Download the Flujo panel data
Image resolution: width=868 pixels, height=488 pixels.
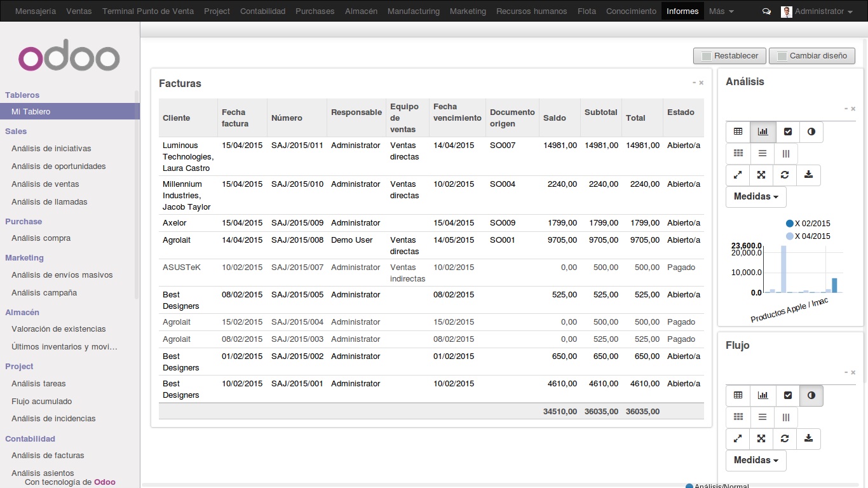click(809, 439)
